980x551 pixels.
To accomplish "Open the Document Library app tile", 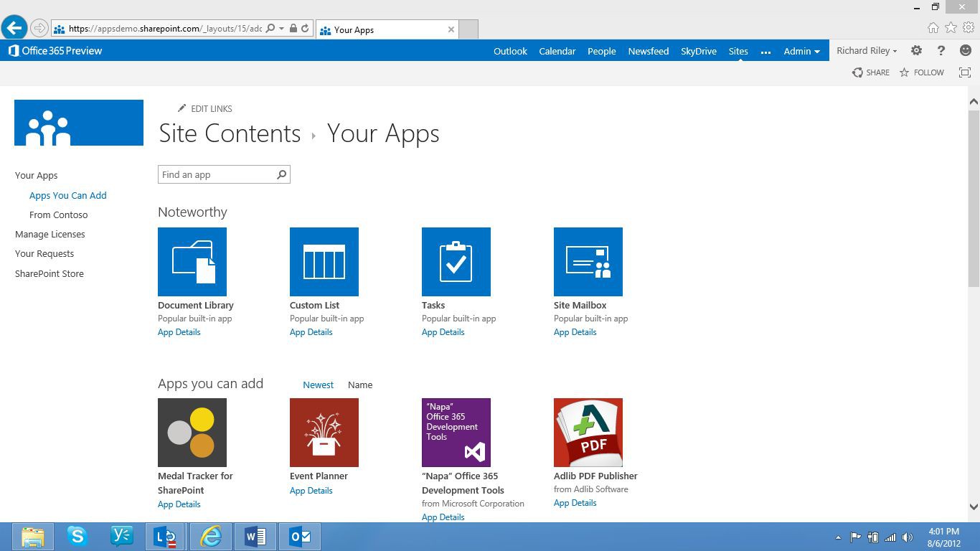I will click(192, 262).
